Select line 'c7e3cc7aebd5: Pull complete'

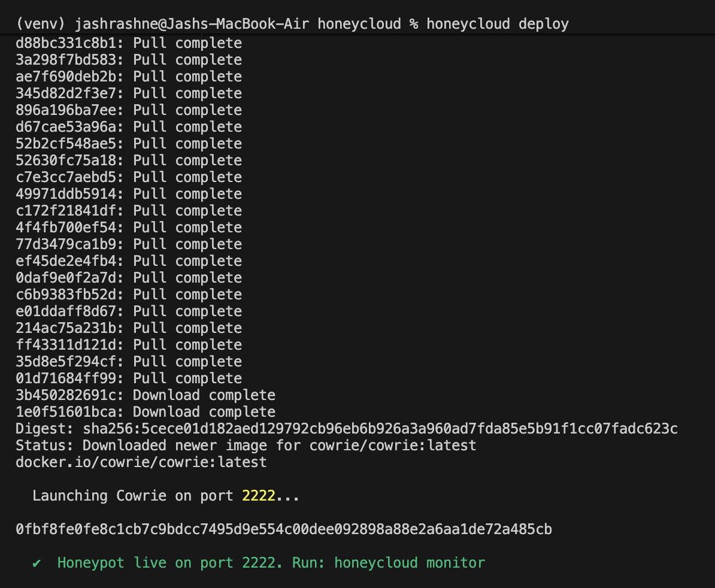(129, 177)
